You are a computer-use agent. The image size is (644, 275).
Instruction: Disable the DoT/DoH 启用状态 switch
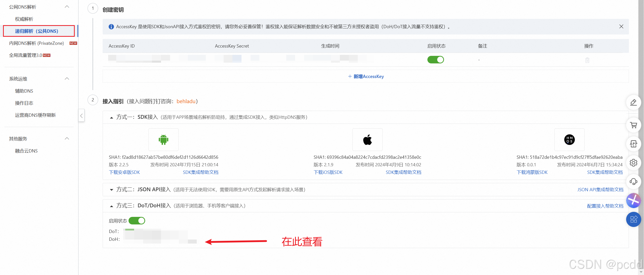pos(137,221)
